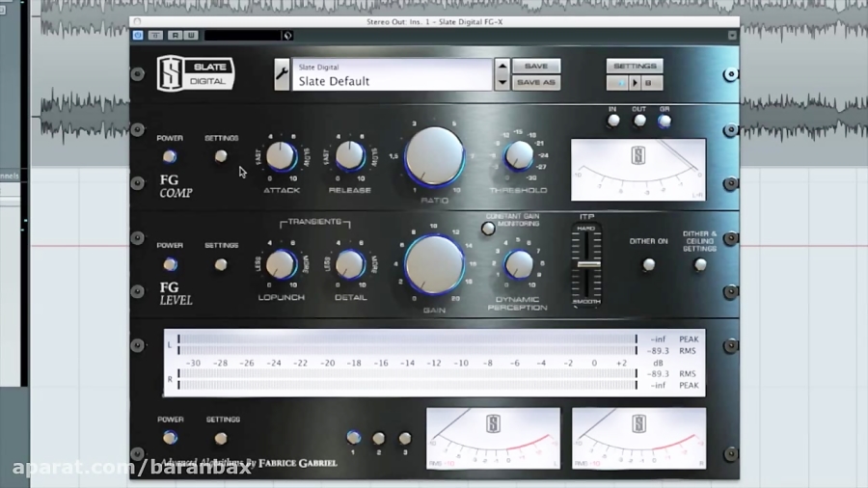Open the wrench preset manager icon
868x488 pixels.
click(x=282, y=73)
